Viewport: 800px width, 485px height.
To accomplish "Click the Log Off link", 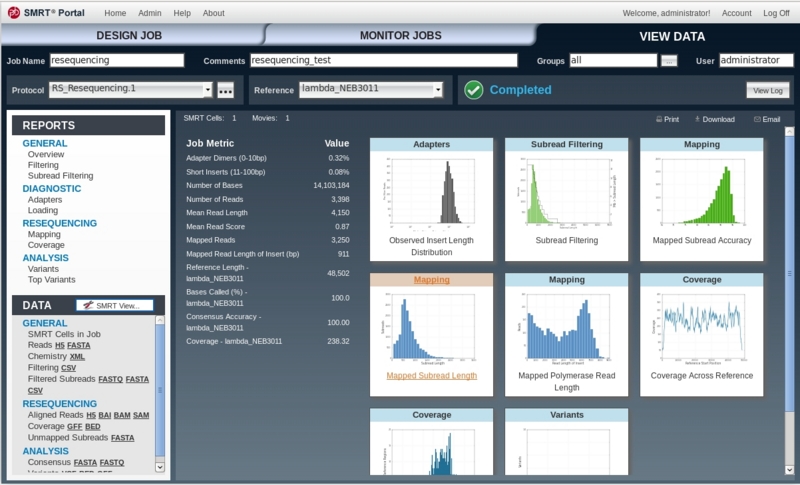I will 776,13.
